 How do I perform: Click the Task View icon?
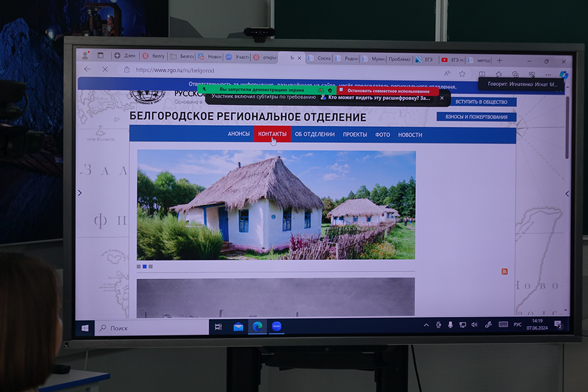pyautogui.click(x=218, y=327)
